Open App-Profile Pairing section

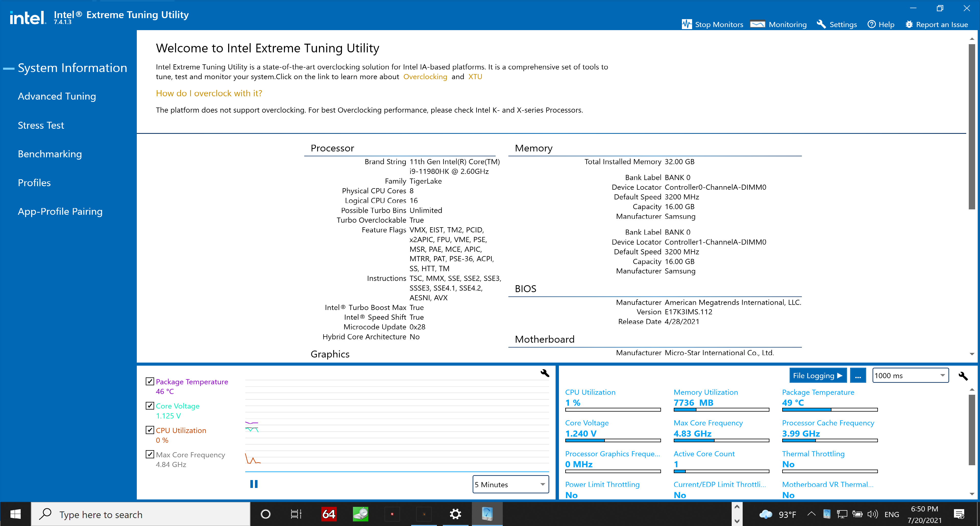(60, 211)
